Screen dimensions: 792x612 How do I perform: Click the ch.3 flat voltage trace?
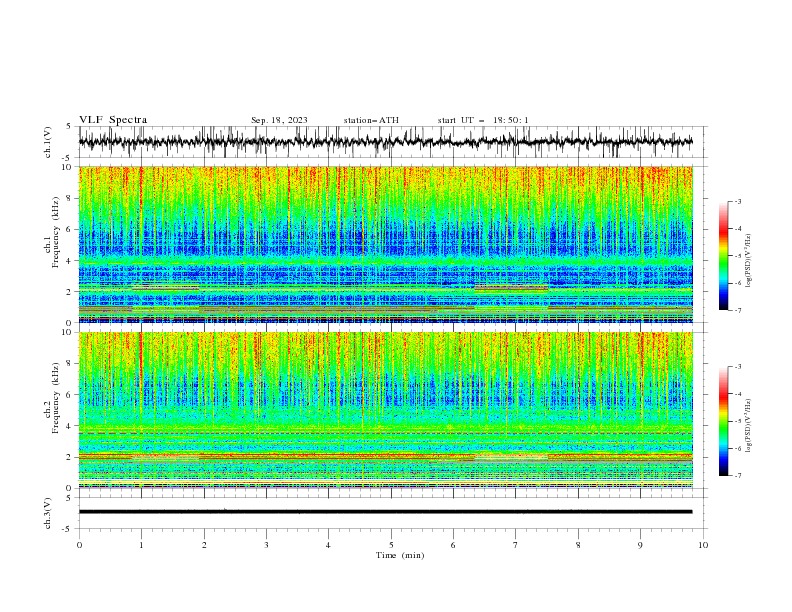pyautogui.click(x=385, y=512)
